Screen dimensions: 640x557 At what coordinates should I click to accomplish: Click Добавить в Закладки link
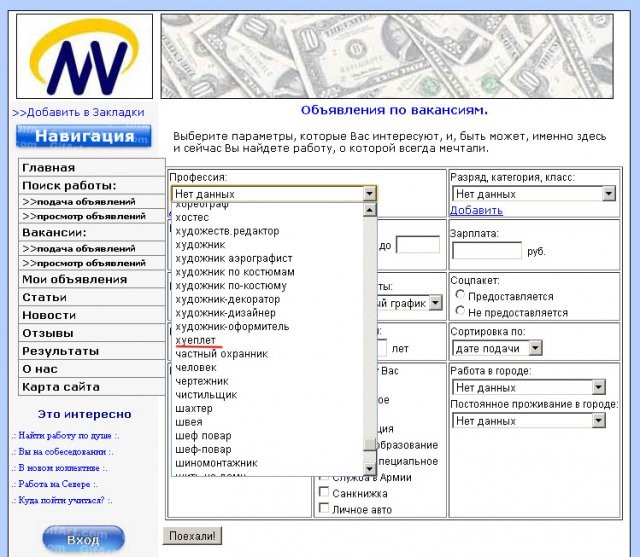coord(78,112)
